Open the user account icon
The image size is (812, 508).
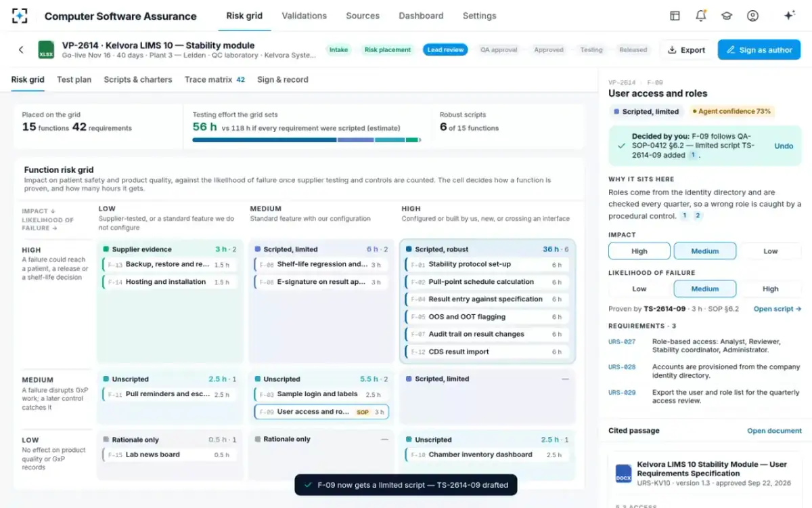pos(752,16)
